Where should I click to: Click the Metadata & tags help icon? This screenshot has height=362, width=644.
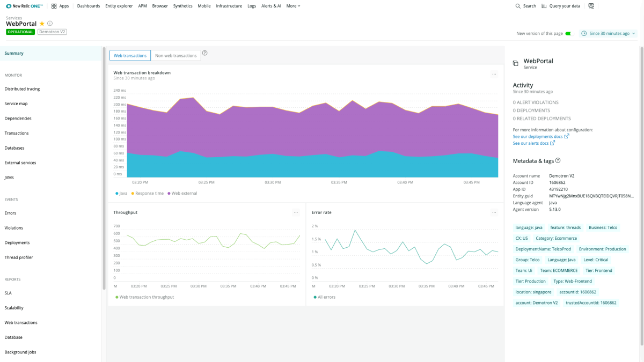point(558,160)
